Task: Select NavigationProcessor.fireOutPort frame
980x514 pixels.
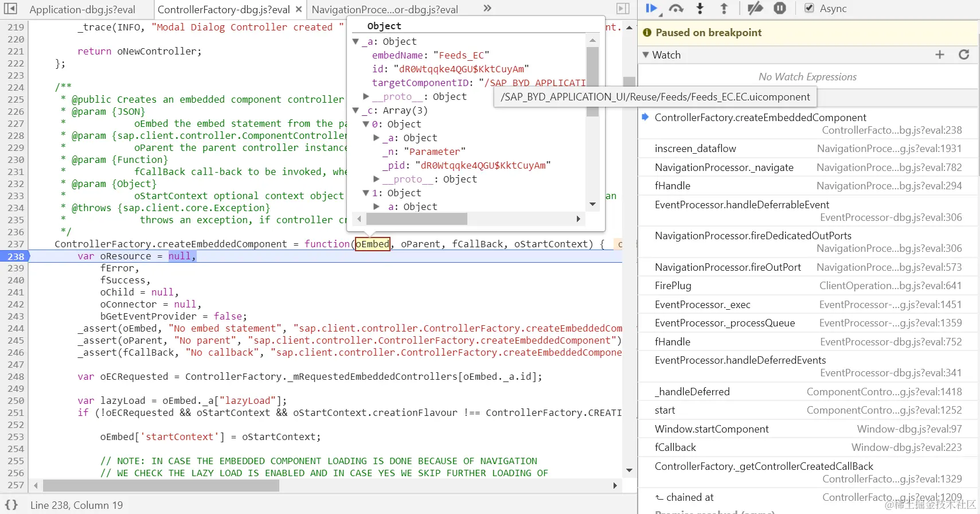Action: (x=808, y=267)
